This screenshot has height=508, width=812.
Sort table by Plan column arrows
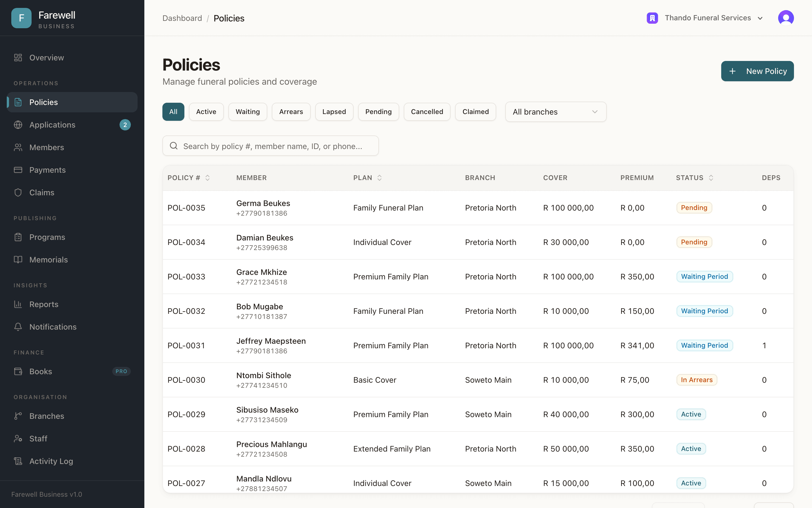click(379, 178)
